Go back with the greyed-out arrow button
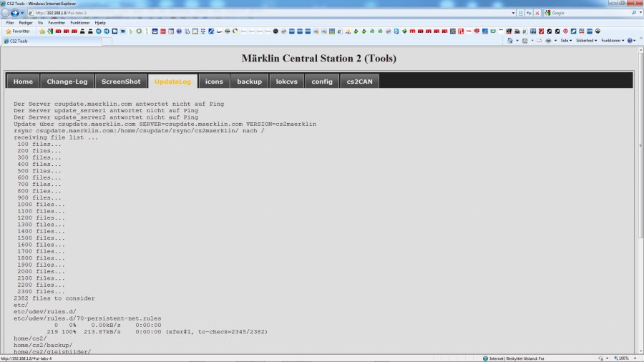Viewport: 644px width, 362px height. click(x=5, y=13)
